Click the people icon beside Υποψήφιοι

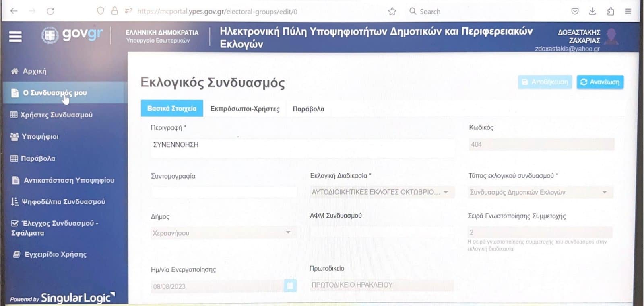(14, 137)
